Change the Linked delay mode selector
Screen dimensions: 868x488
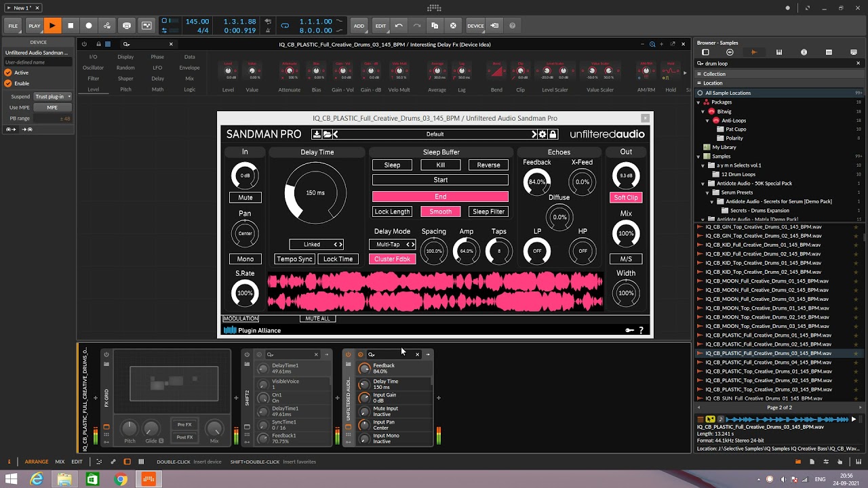click(x=316, y=244)
